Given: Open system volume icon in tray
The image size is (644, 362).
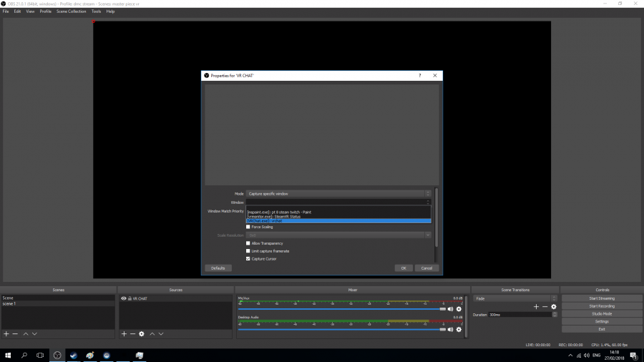Looking at the screenshot, I should (x=587, y=356).
